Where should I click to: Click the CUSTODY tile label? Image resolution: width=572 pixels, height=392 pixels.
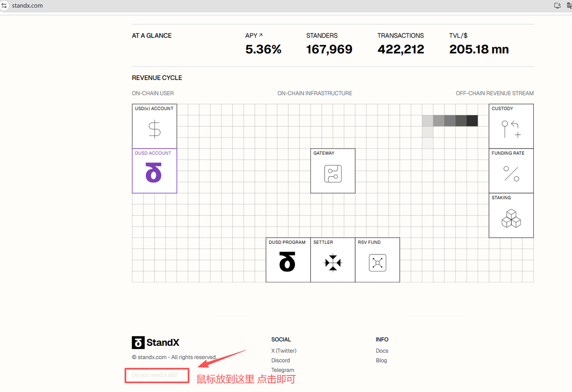click(502, 109)
